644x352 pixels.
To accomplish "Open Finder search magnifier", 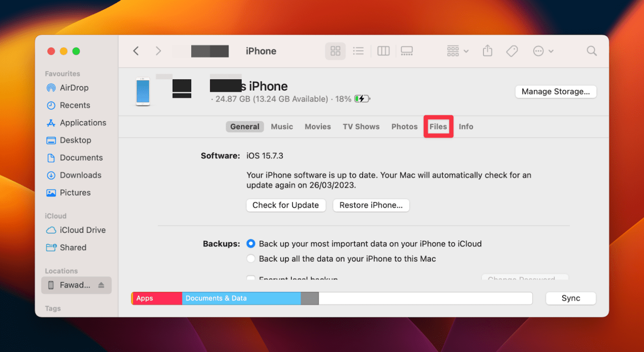I will [x=592, y=51].
